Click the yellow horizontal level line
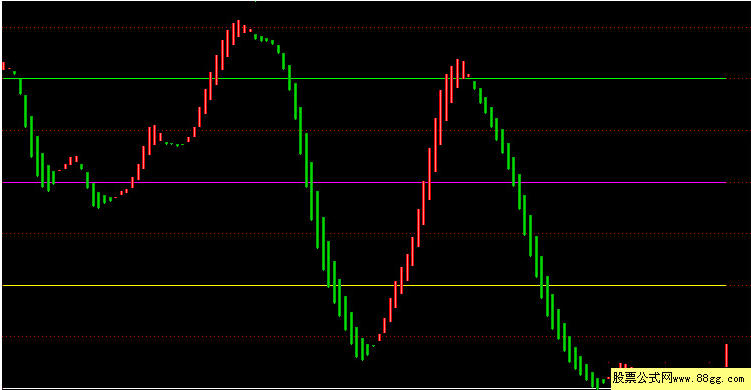This screenshot has height=390, width=751. point(364,286)
